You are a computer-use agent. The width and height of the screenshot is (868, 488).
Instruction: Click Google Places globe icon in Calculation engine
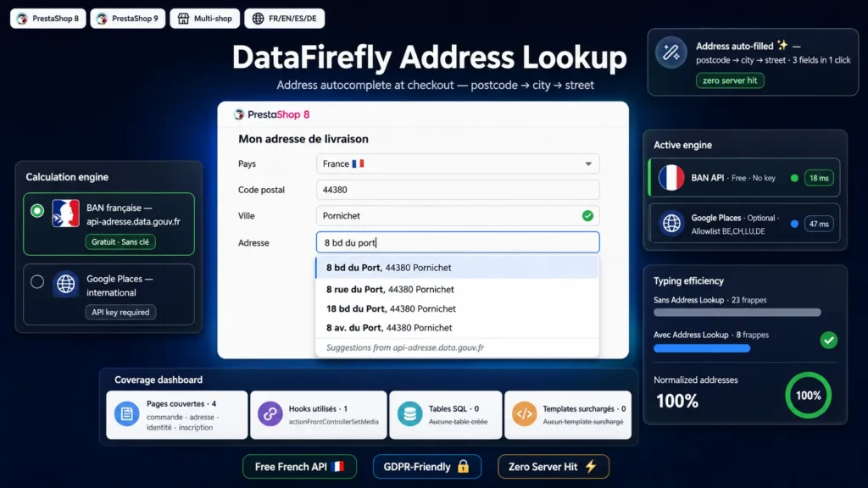click(x=66, y=284)
